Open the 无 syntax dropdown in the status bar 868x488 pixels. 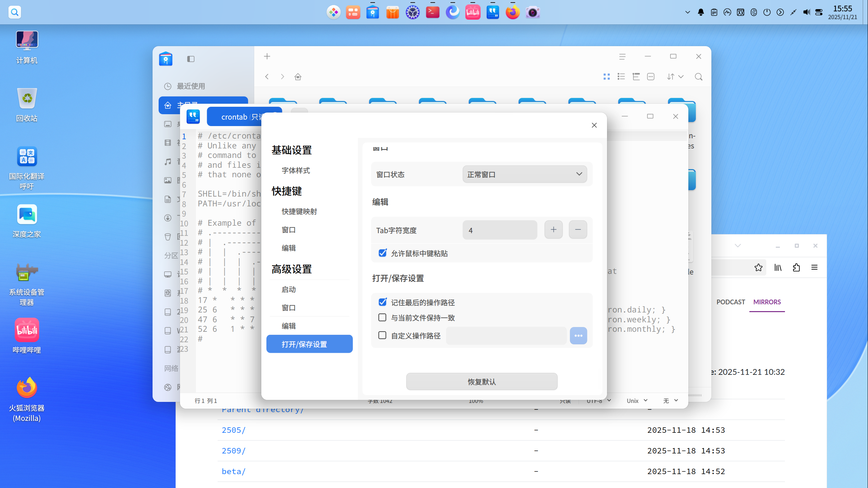coord(670,401)
